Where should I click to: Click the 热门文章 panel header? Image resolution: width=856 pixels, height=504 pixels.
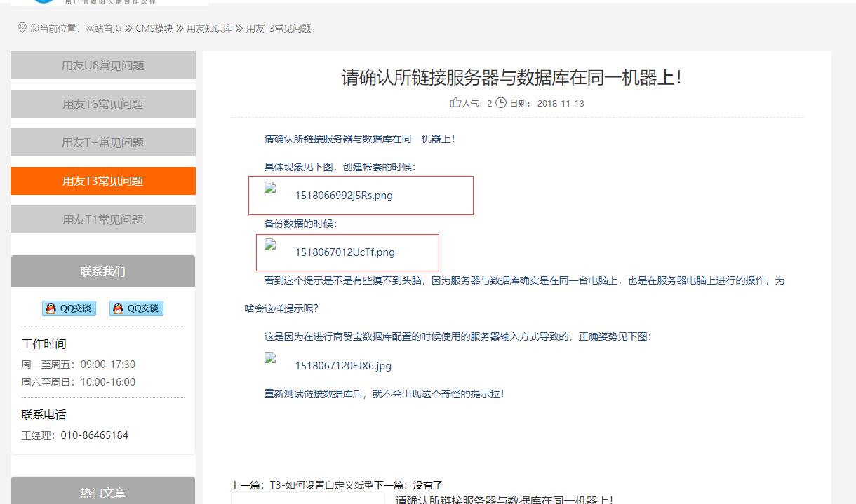[x=103, y=493]
